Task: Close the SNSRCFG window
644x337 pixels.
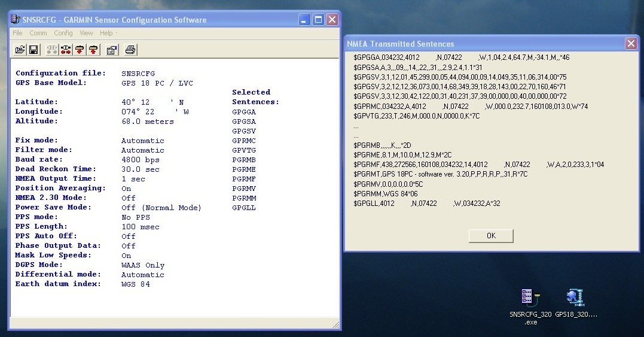Action: 332,19
